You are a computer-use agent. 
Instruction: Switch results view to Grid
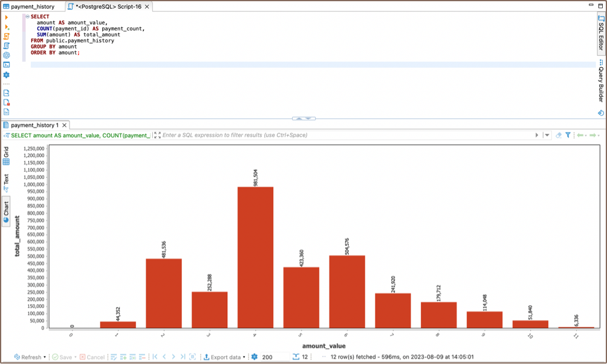tap(7, 157)
